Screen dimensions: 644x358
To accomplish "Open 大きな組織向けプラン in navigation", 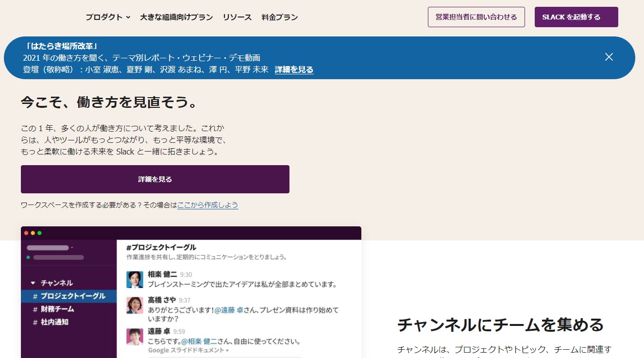I will pyautogui.click(x=176, y=17).
